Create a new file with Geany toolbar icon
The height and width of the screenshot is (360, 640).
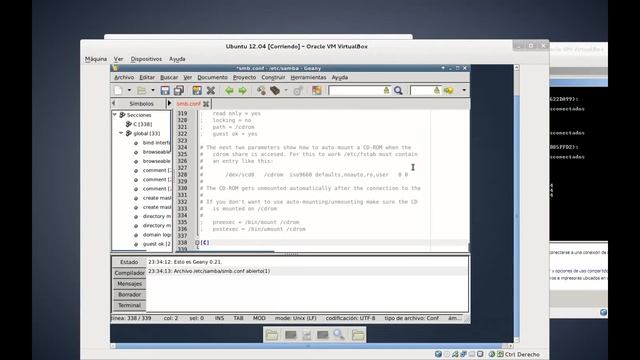[118, 90]
